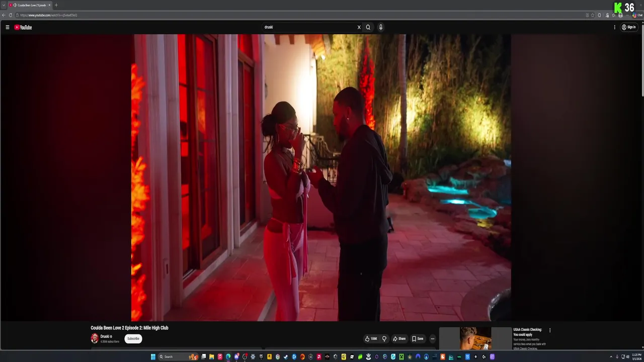The image size is (644, 362).
Task: Open more actions ellipsis under the video
Action: click(432, 339)
